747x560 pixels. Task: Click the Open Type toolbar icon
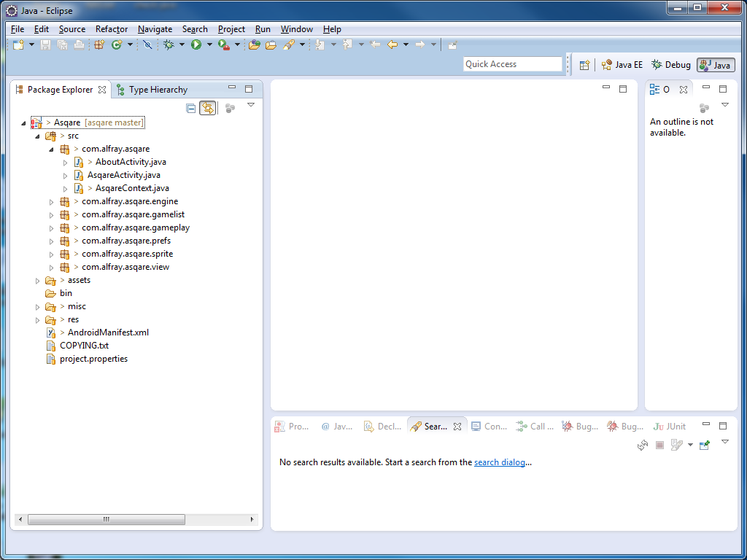pos(254,44)
